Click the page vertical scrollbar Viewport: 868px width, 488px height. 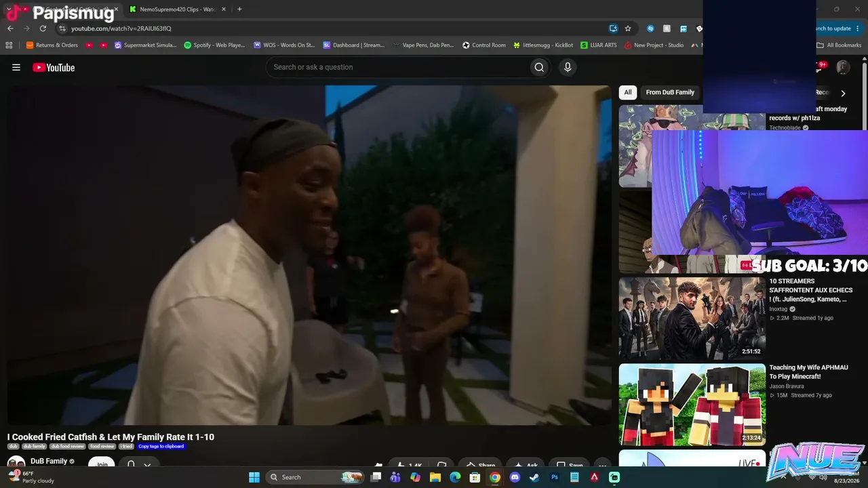pyautogui.click(x=865, y=95)
